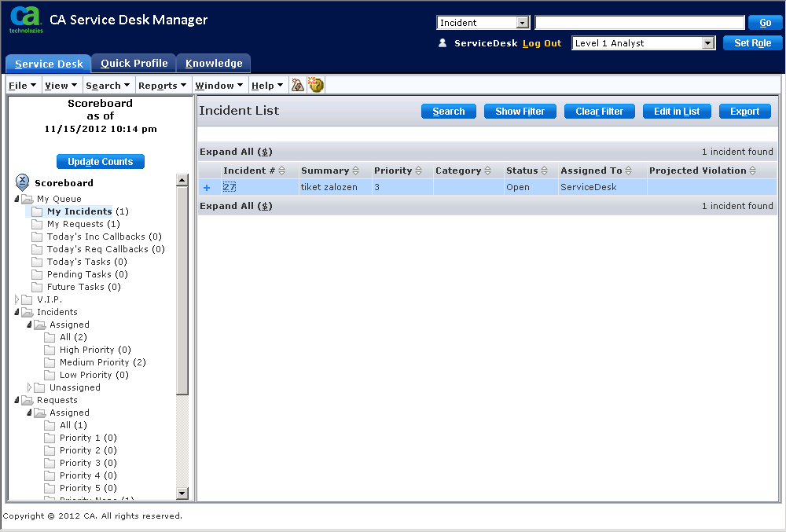The width and height of the screenshot is (786, 532).
Task: Click the top Expand All link
Action: tap(236, 152)
